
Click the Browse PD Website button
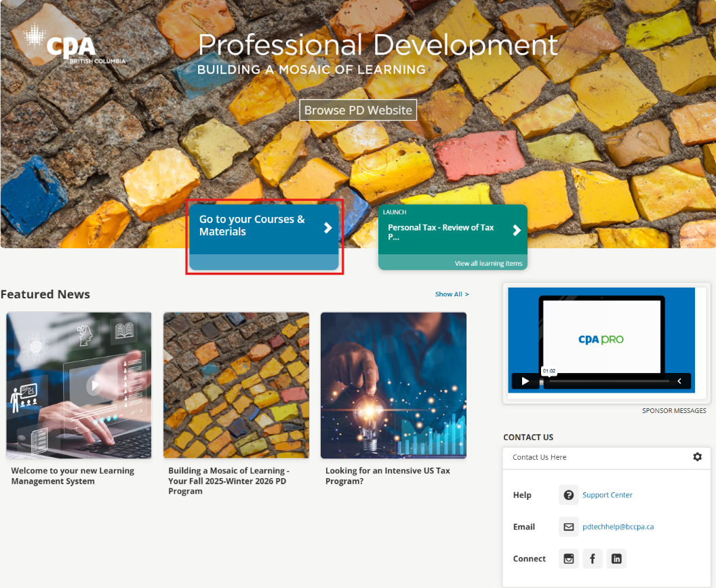coord(358,110)
